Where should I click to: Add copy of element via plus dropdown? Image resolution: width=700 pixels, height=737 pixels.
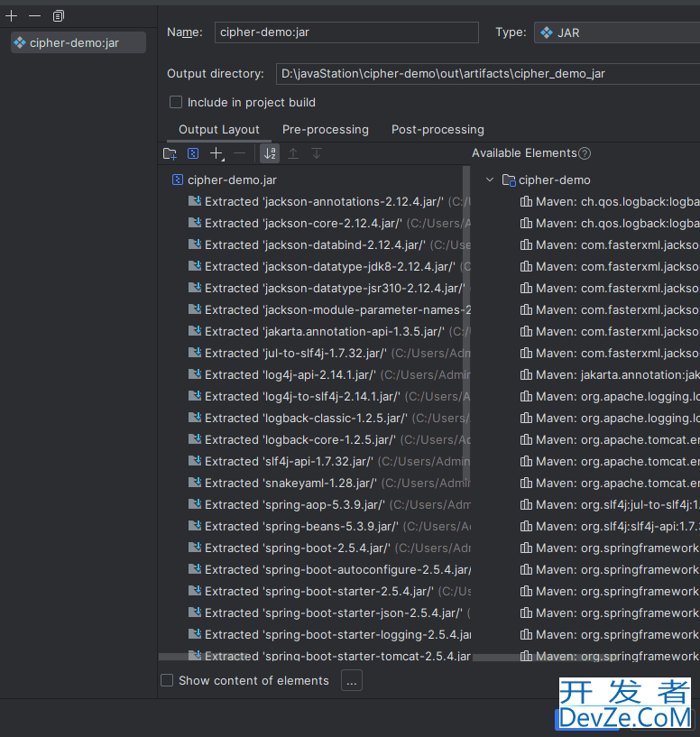pyautogui.click(x=216, y=153)
